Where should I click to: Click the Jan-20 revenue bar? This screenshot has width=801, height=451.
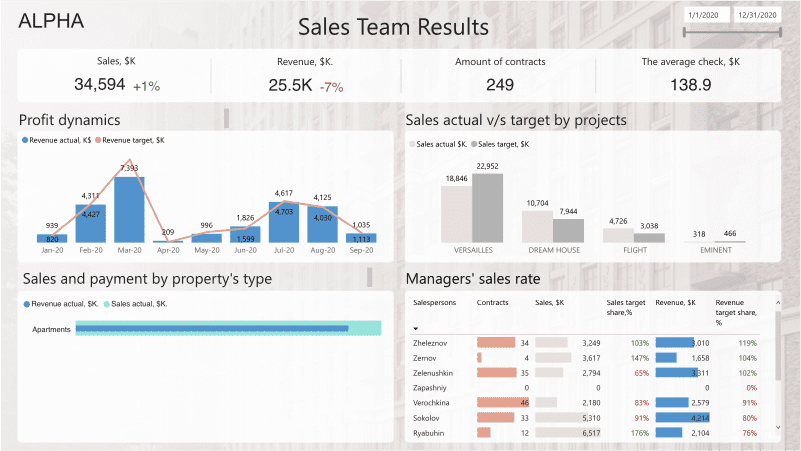tap(52, 239)
